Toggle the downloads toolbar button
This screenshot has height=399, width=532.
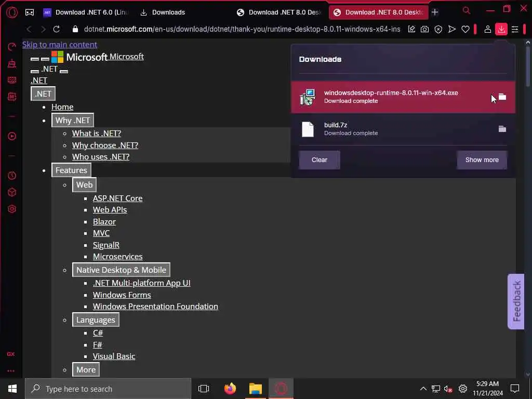(501, 29)
